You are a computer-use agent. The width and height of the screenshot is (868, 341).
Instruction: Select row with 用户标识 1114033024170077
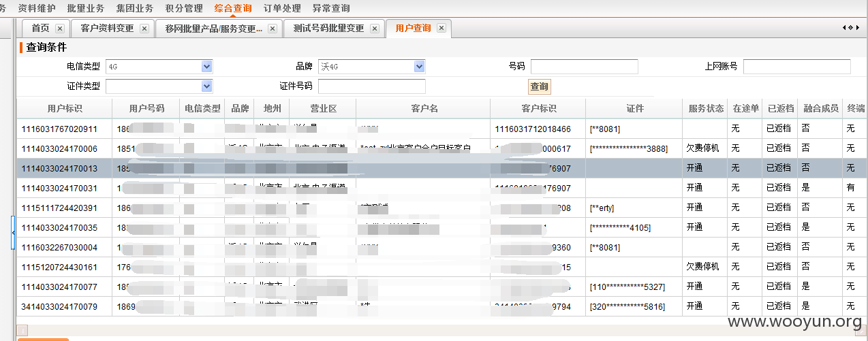point(442,287)
